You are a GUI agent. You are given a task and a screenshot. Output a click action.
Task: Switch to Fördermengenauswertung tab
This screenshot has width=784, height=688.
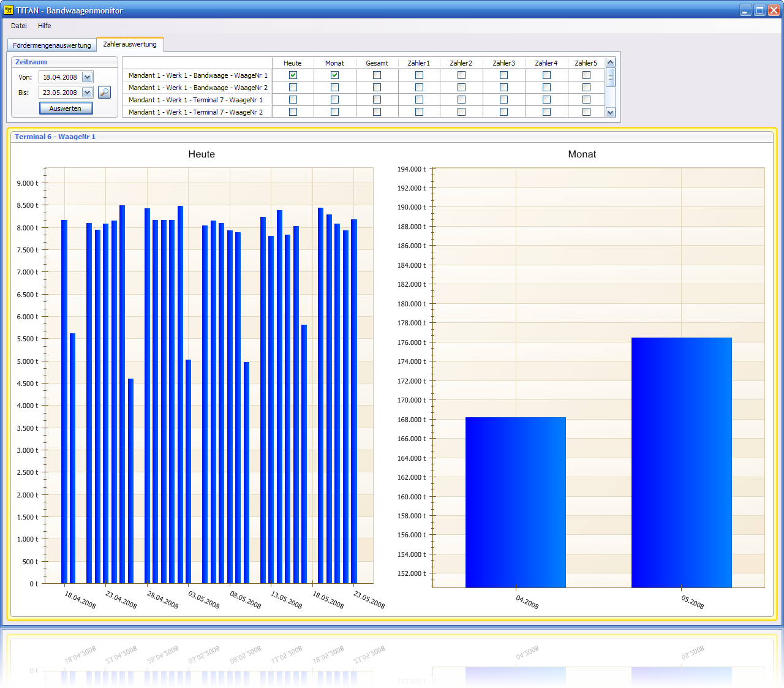[x=52, y=45]
